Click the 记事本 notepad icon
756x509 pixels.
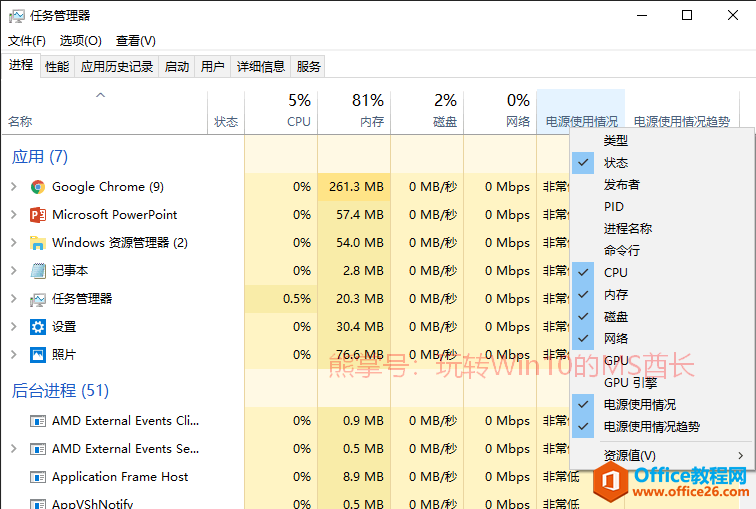click(38, 271)
